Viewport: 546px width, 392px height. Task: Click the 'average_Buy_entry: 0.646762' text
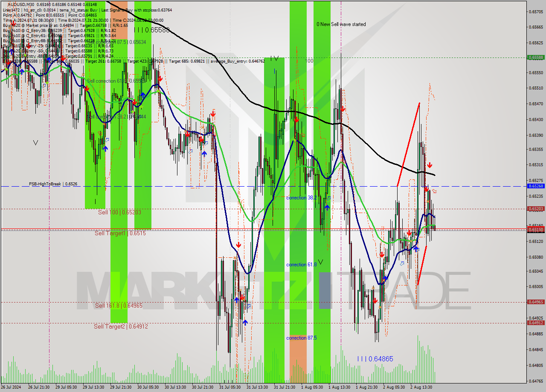click(x=237, y=61)
